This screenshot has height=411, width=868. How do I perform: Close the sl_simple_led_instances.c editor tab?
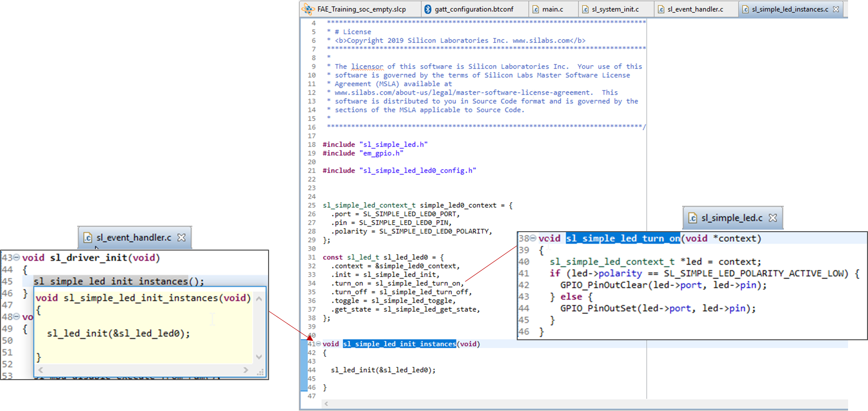[x=836, y=9]
